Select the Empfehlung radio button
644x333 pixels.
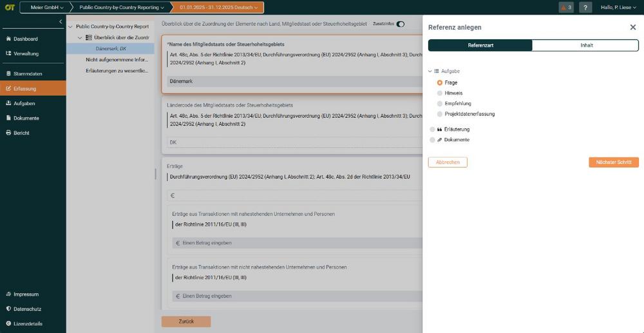440,104
